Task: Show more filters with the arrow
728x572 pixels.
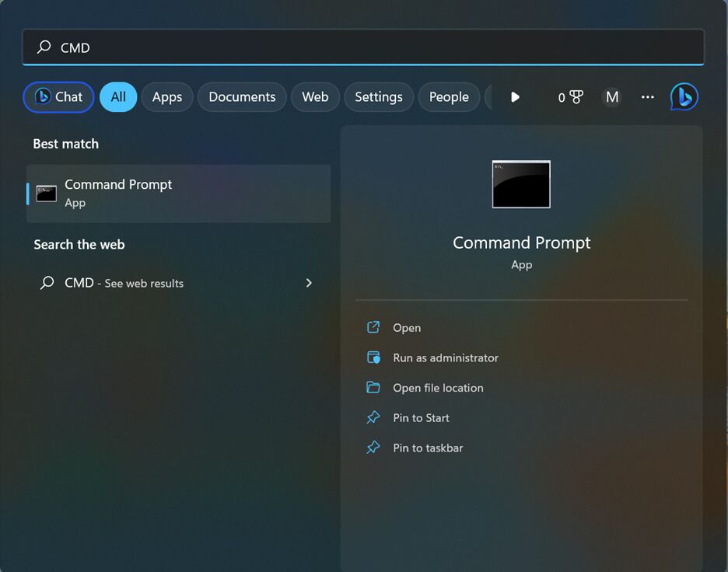Action: (515, 97)
